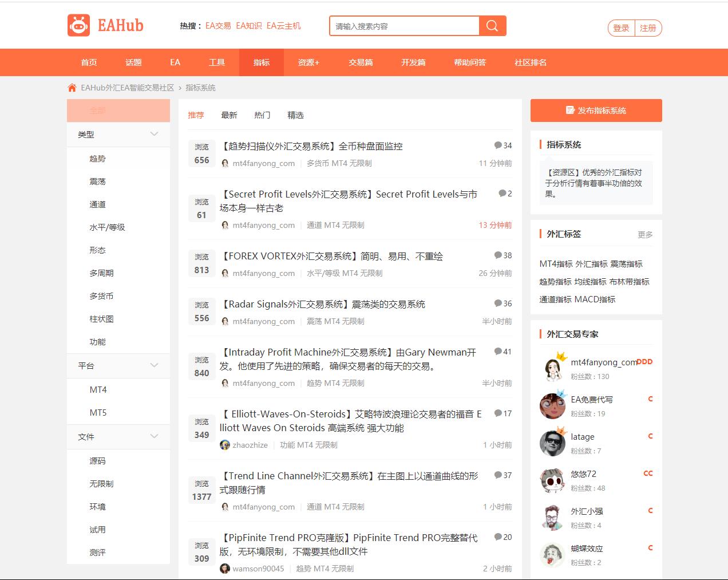Select the 趋势 type filter

[97, 159]
